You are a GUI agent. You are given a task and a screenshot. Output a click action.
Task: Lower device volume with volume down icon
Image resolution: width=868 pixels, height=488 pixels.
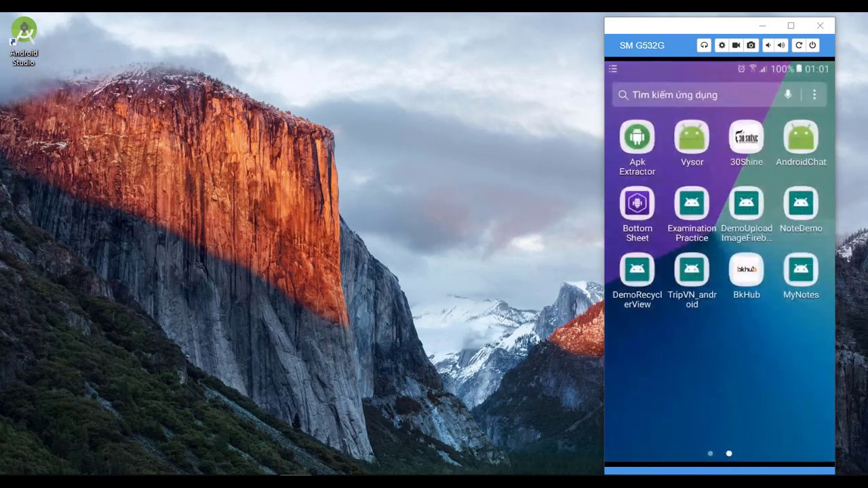tap(768, 45)
